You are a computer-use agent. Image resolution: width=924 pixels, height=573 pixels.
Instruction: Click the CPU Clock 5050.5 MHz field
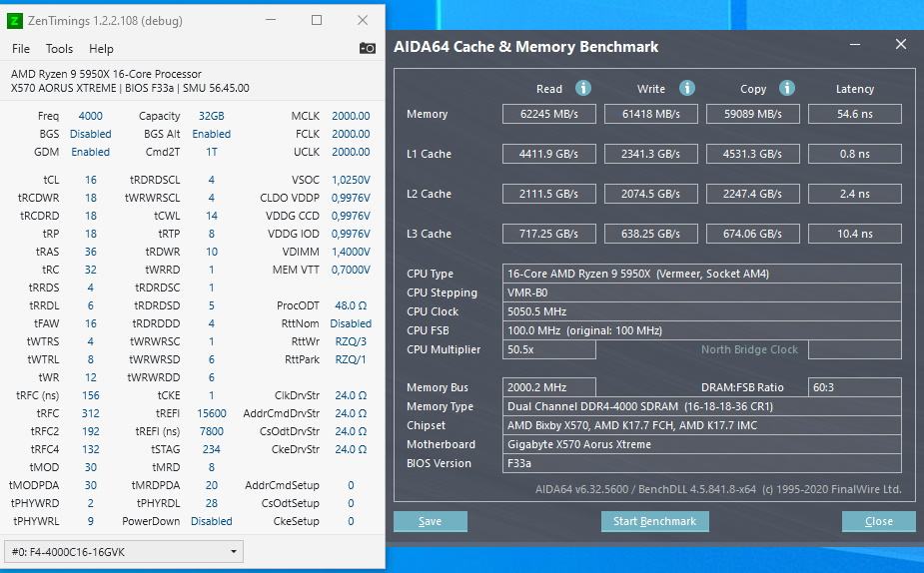(x=702, y=311)
